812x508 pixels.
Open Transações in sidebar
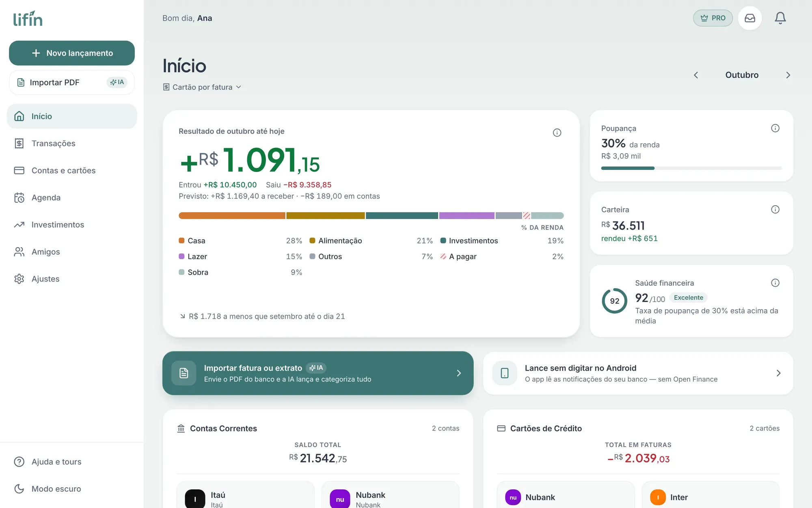pos(72,143)
